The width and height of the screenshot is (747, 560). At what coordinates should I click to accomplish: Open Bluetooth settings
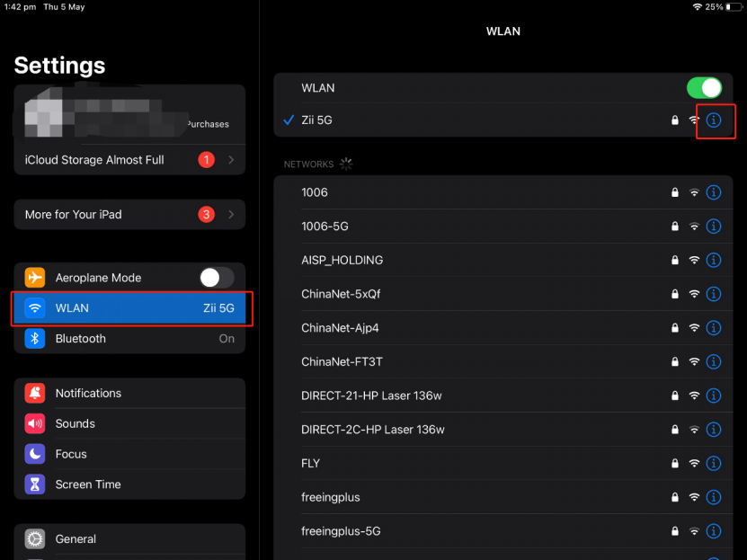(x=129, y=339)
